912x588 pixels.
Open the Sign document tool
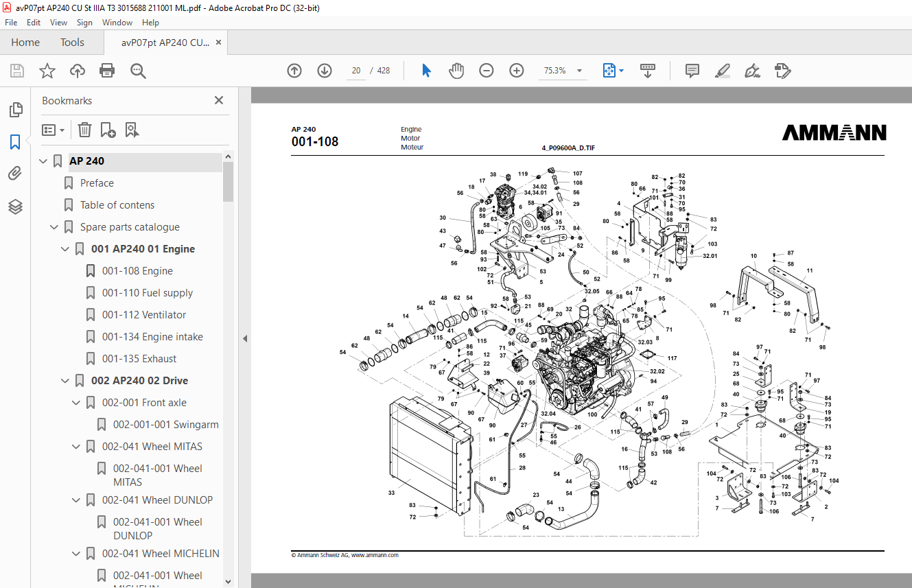tap(752, 71)
